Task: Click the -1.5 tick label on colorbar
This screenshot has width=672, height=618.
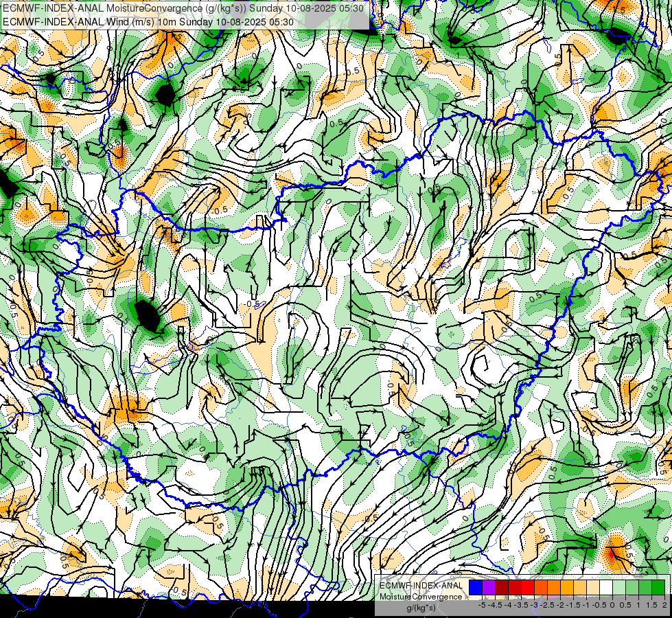Action: pyautogui.click(x=573, y=605)
